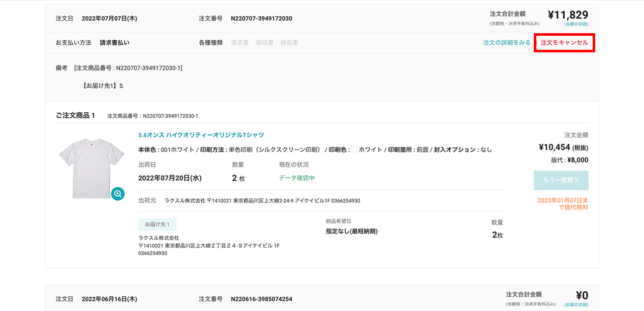644x311 pixels.
Task: Click 金額の詳細 under ¥0 total
Action: [576, 304]
